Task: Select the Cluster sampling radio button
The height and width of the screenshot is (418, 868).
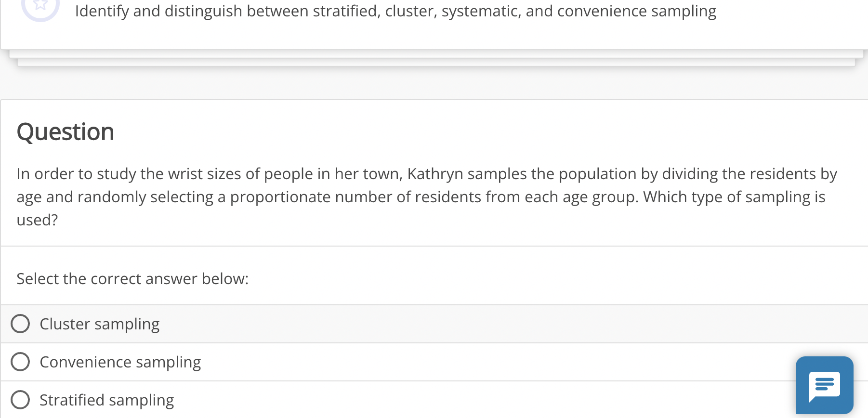Action: pyautogui.click(x=20, y=324)
